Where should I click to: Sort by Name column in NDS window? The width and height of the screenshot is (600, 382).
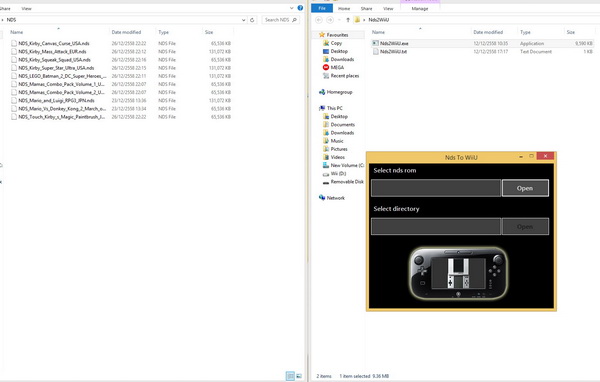coord(16,32)
